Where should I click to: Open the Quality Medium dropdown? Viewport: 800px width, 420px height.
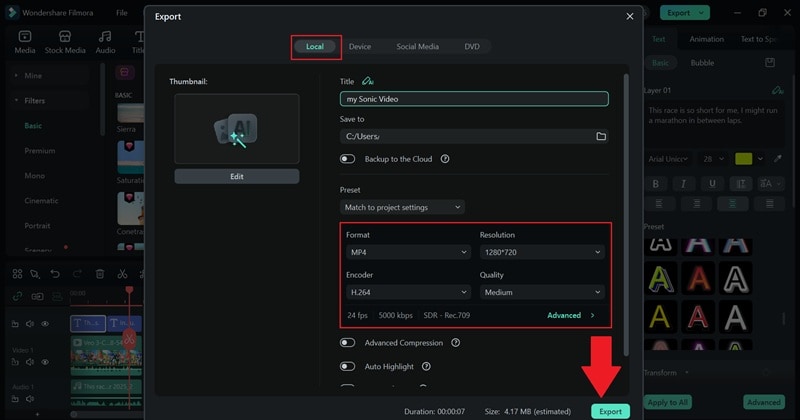click(x=542, y=292)
